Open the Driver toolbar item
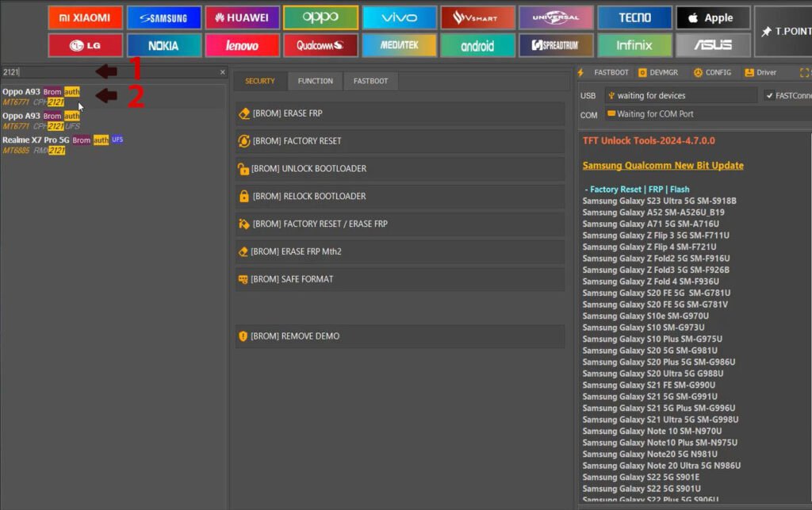The image size is (812, 510). tap(760, 72)
